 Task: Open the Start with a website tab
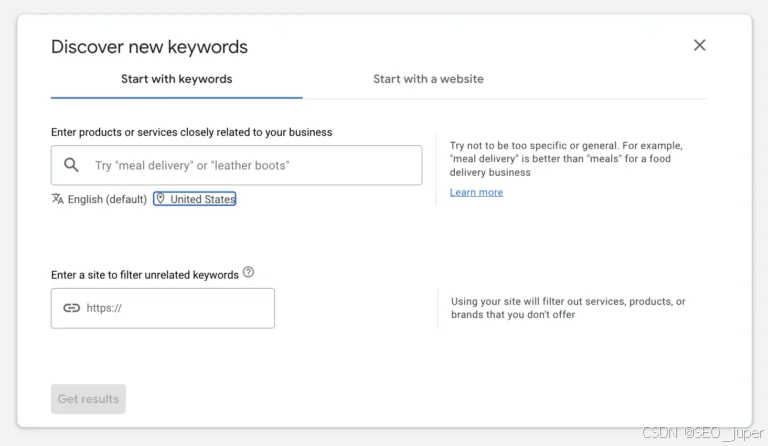tap(428, 79)
